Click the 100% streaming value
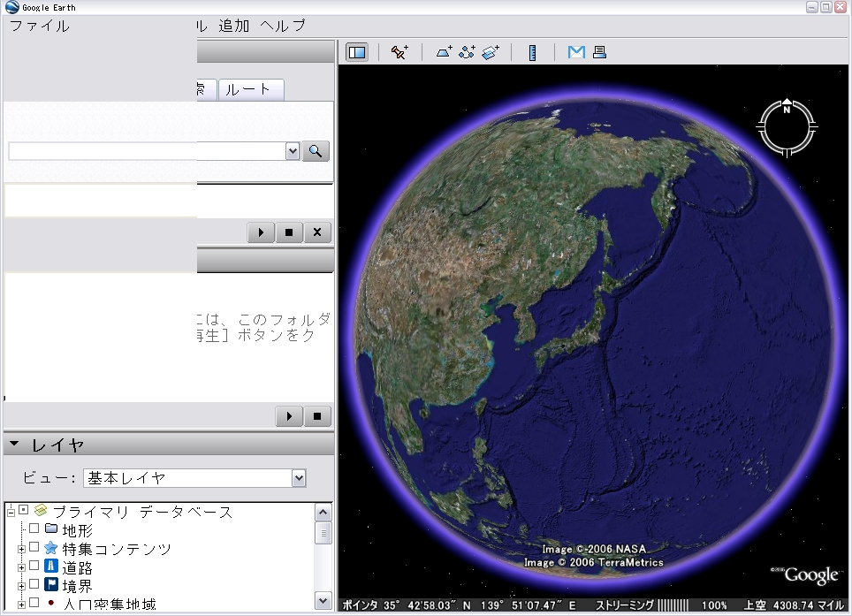 pos(714,605)
